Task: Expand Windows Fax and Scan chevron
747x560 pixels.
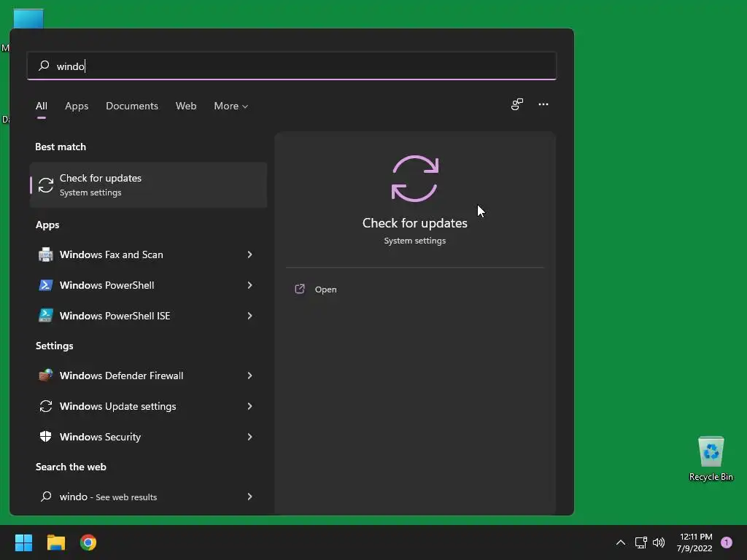Action: [x=249, y=254]
